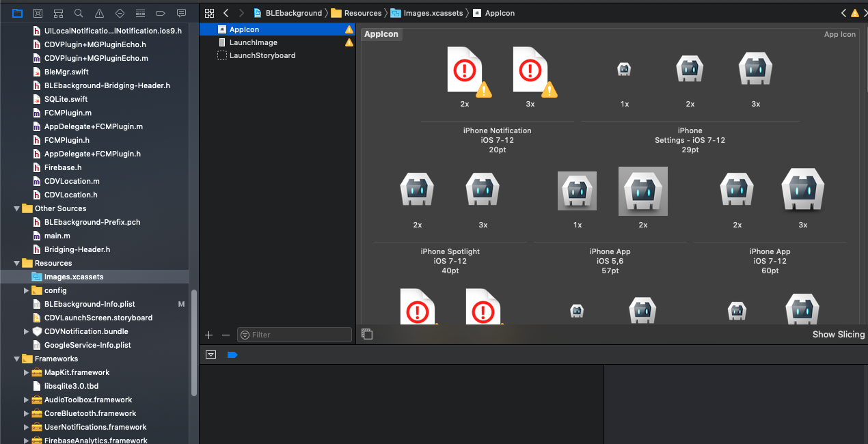
Task: Click the AppIcon warning badge in list
Action: coord(349,29)
